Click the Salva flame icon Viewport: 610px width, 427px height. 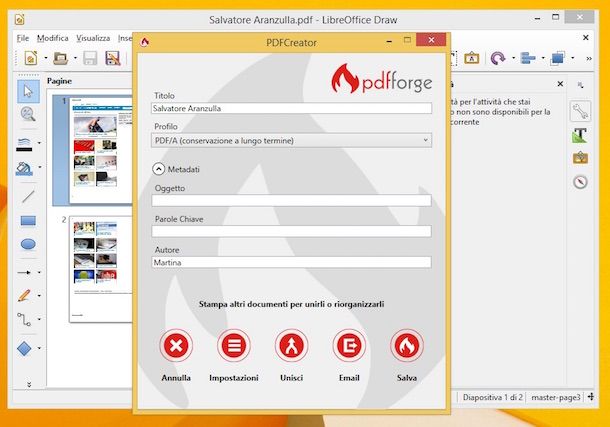407,345
